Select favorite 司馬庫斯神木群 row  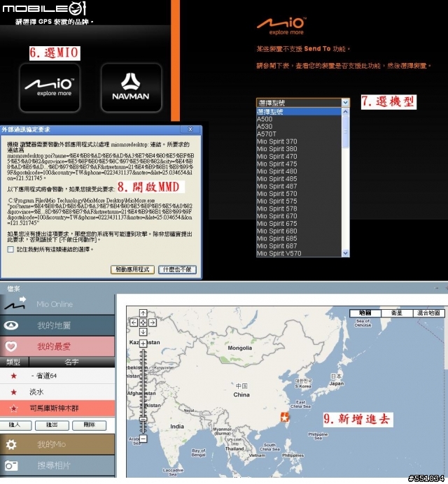click(57, 408)
